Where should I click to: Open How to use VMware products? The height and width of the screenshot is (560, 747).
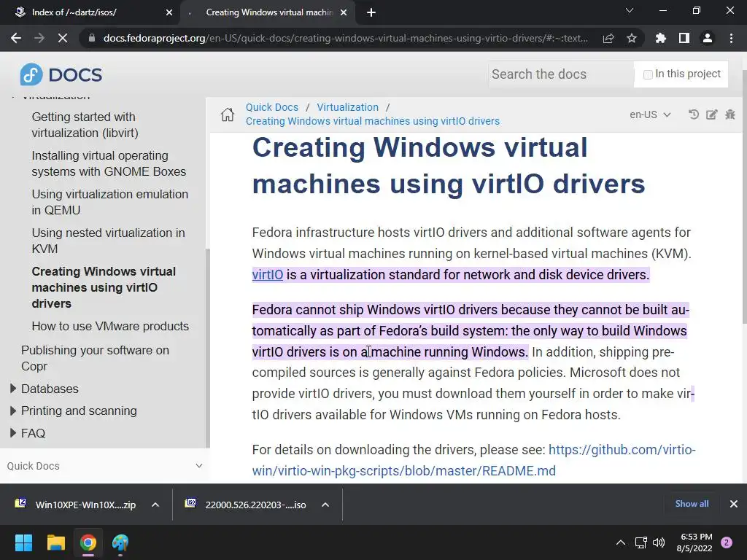pyautogui.click(x=110, y=326)
